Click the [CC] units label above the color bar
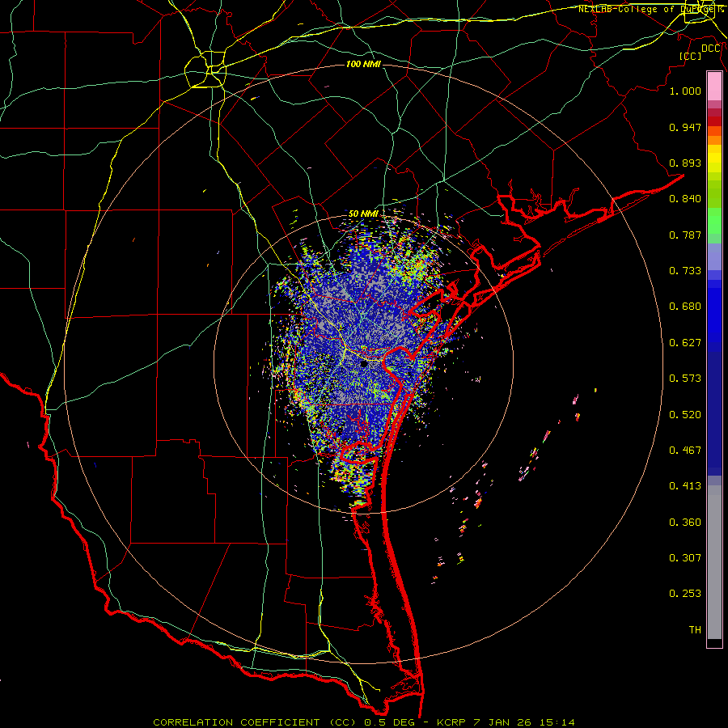The image size is (728, 728). (690, 56)
